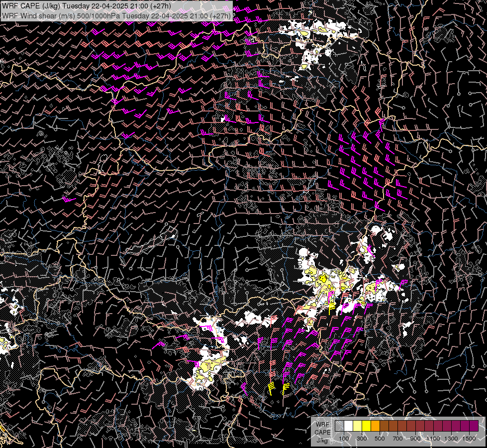487x448 pixels.
Task: Click the '900' legend value label
Action: 415,439
